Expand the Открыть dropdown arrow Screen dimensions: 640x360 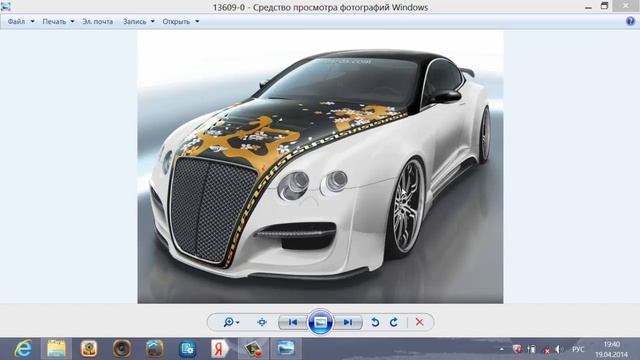tap(197, 22)
